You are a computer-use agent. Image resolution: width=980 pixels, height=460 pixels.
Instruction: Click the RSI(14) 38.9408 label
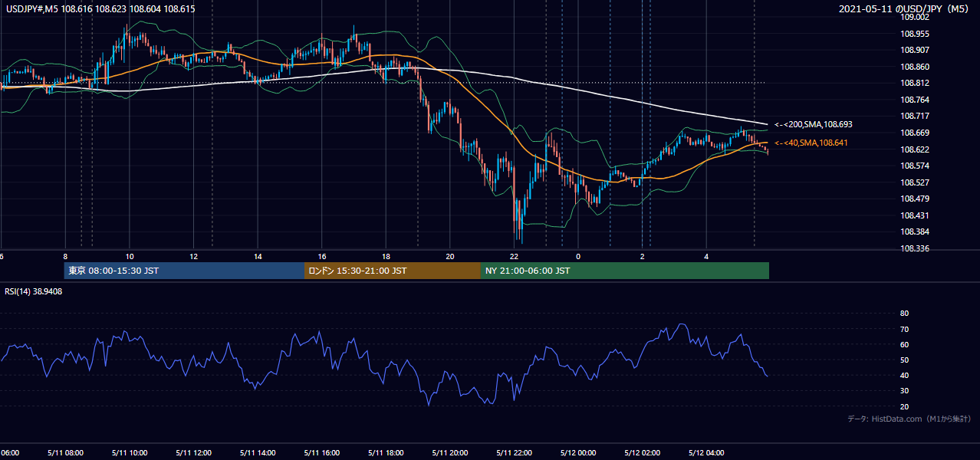(34, 291)
